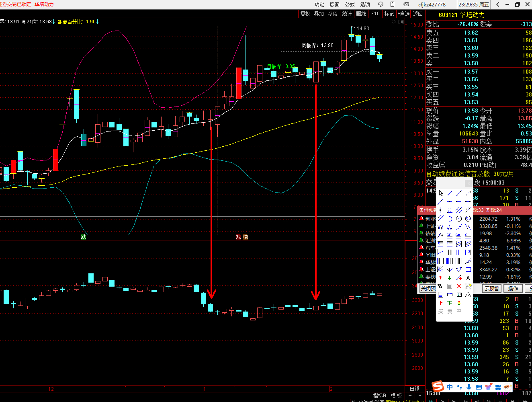
Task: Click the 返回 button
Action: (x=418, y=14)
